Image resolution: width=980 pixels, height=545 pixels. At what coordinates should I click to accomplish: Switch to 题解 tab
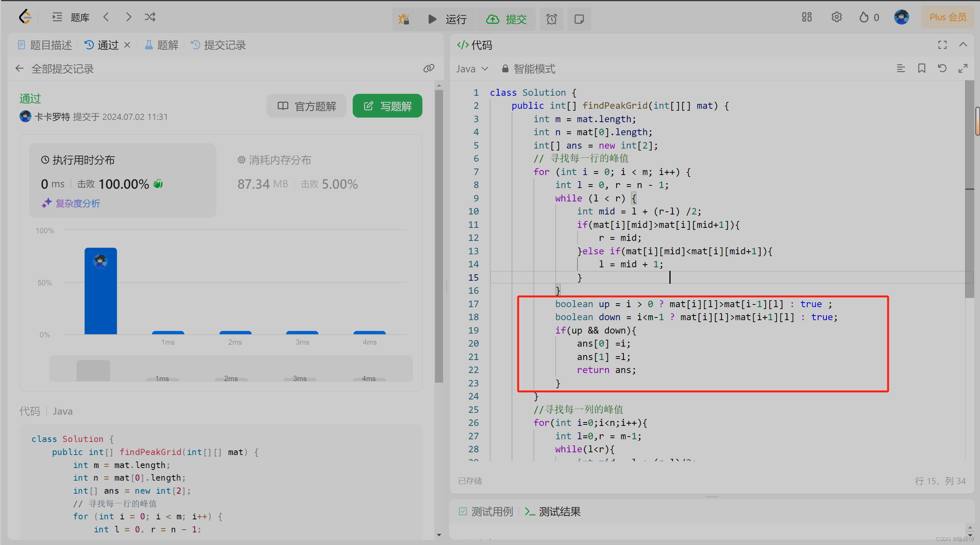click(161, 45)
